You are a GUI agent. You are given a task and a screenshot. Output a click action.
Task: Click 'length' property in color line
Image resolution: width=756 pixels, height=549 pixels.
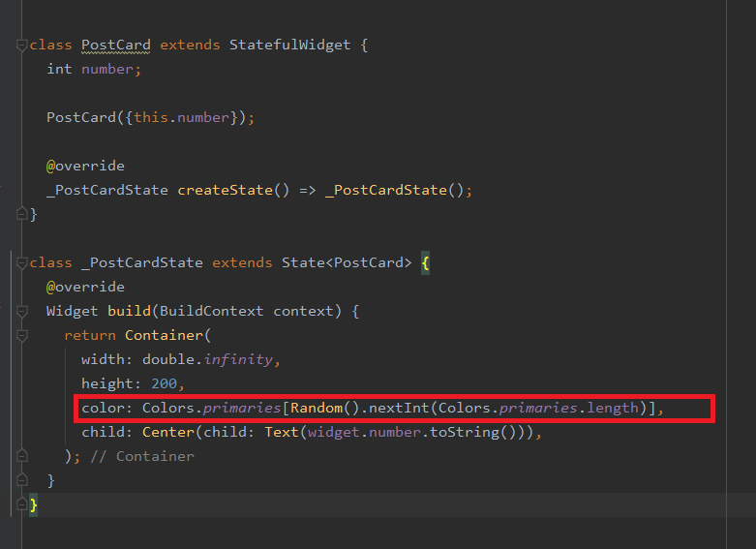pos(613,408)
